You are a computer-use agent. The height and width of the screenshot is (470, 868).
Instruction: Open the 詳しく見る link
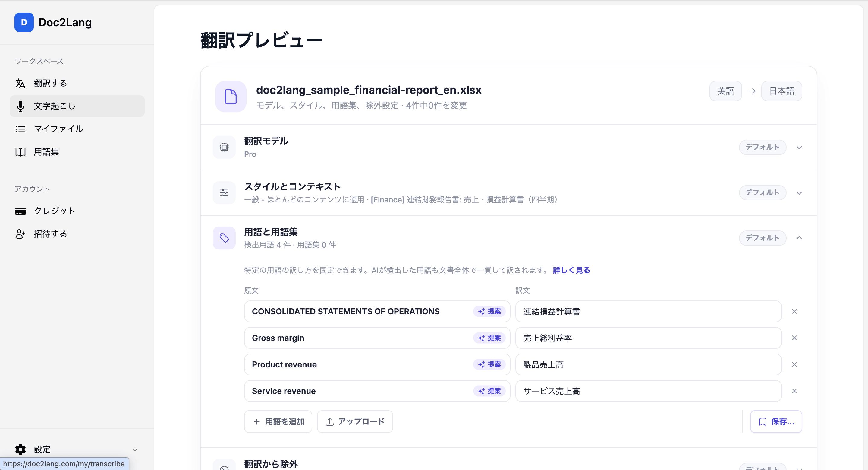571,270
